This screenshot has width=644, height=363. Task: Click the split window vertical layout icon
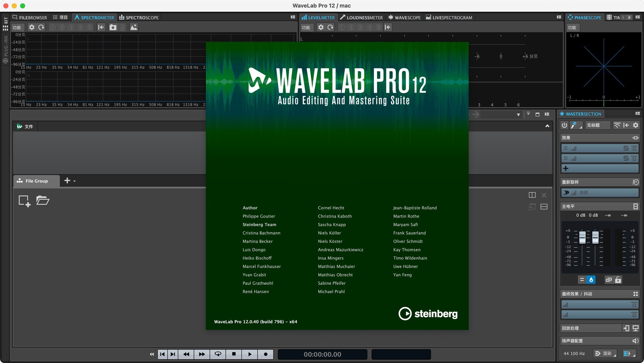click(532, 195)
